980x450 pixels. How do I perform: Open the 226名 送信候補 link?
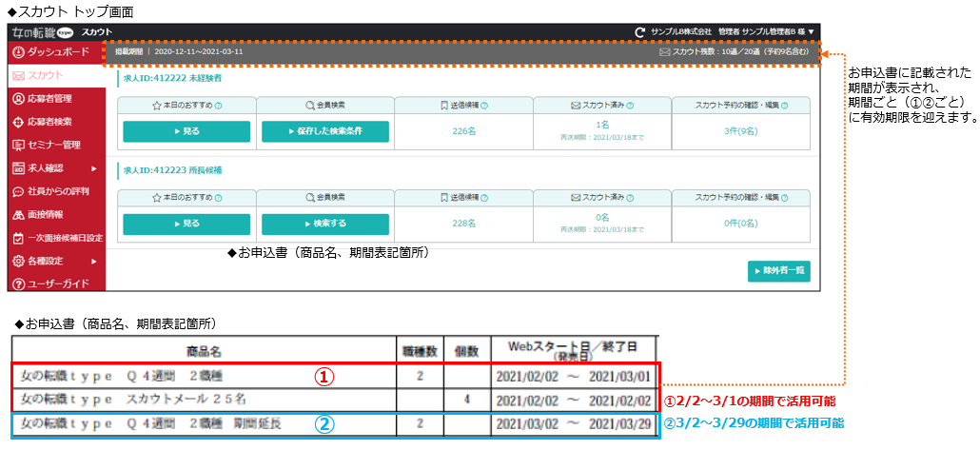pyautogui.click(x=463, y=131)
